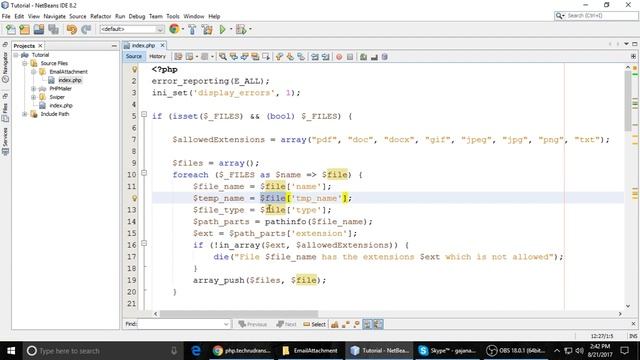Screen dimensions: 640x360
Task: Click the Comment icon in editor toolbar
Action: pos(363,57)
